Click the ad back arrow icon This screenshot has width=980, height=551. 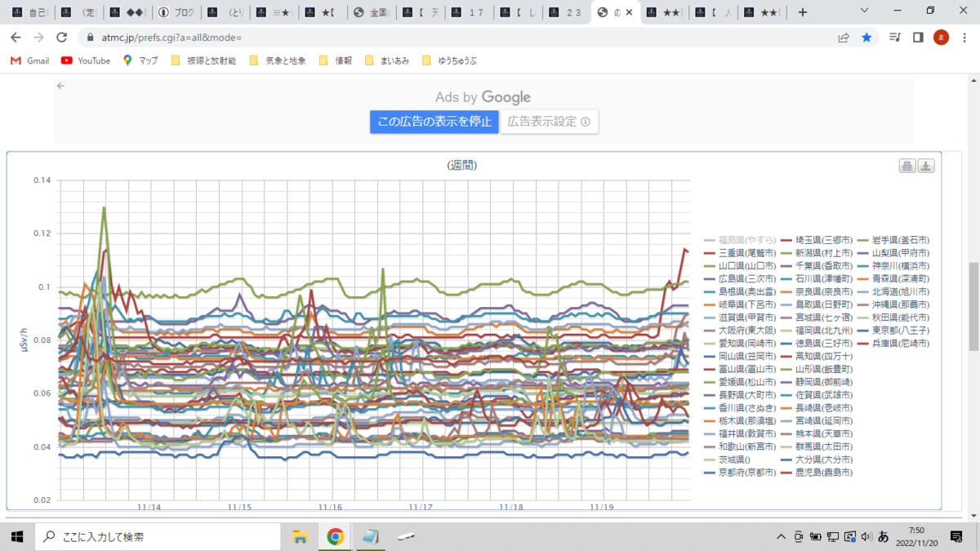point(60,85)
